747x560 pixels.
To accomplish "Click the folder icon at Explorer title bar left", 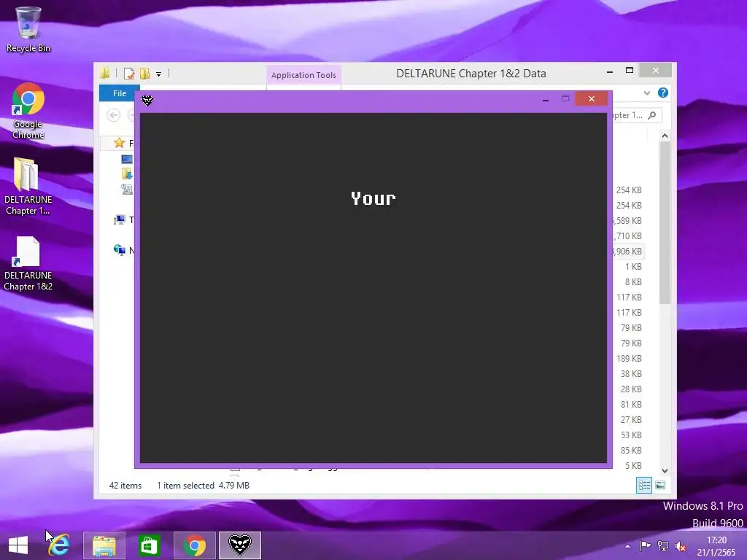I will [x=105, y=73].
